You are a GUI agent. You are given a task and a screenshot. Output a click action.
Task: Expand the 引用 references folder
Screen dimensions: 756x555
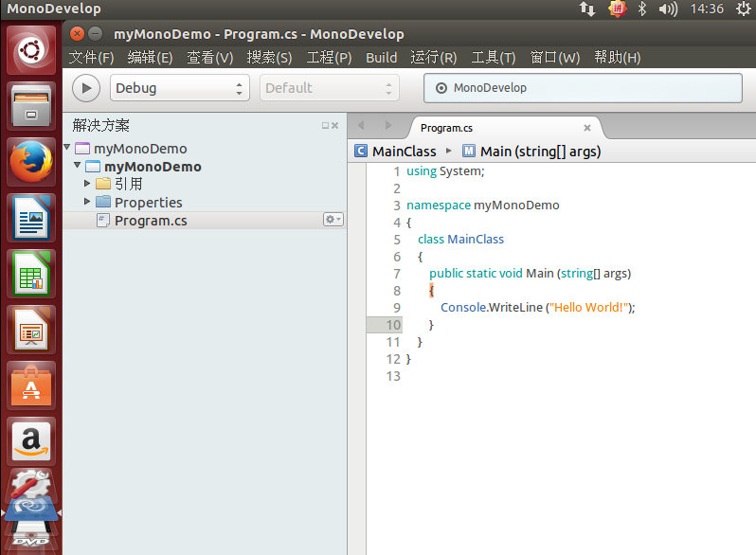pyautogui.click(x=87, y=183)
